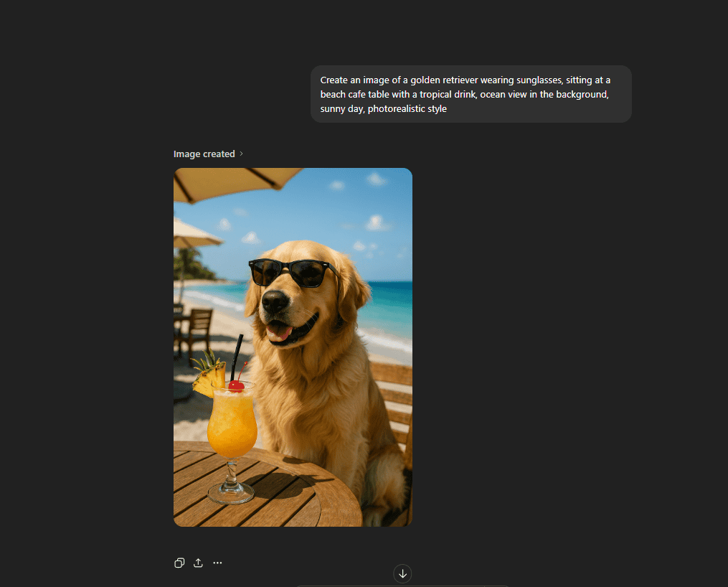Click the "Image created" label
728x587 pixels.
tap(204, 154)
